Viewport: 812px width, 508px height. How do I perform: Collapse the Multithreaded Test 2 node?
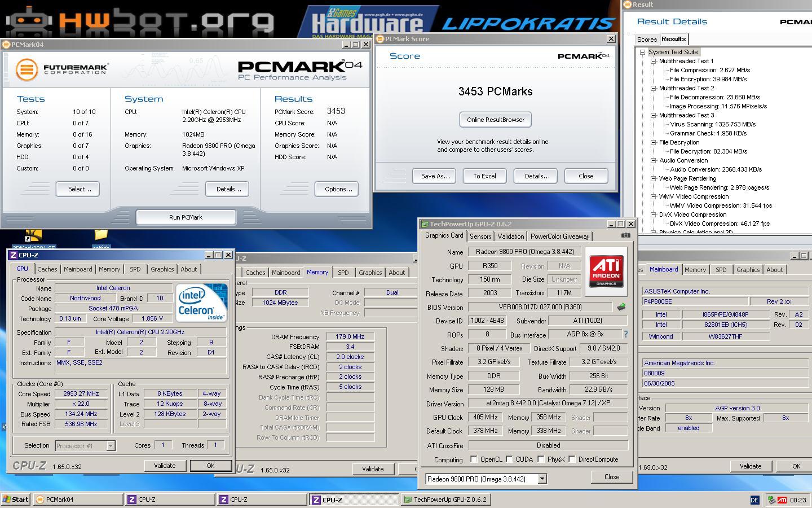654,88
